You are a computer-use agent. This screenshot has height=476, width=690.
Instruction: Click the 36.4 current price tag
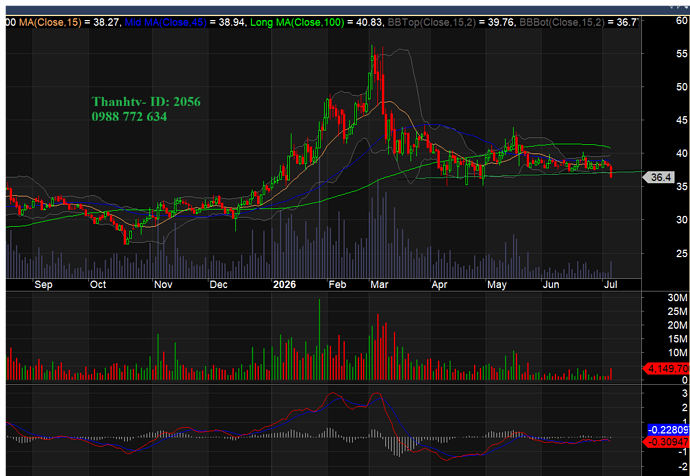[x=659, y=177]
